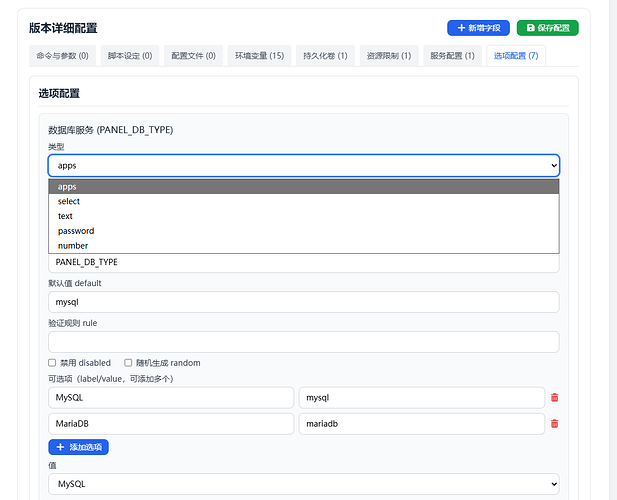Collapse the 类型 type dropdown
The image size is (617, 500).
(303, 166)
